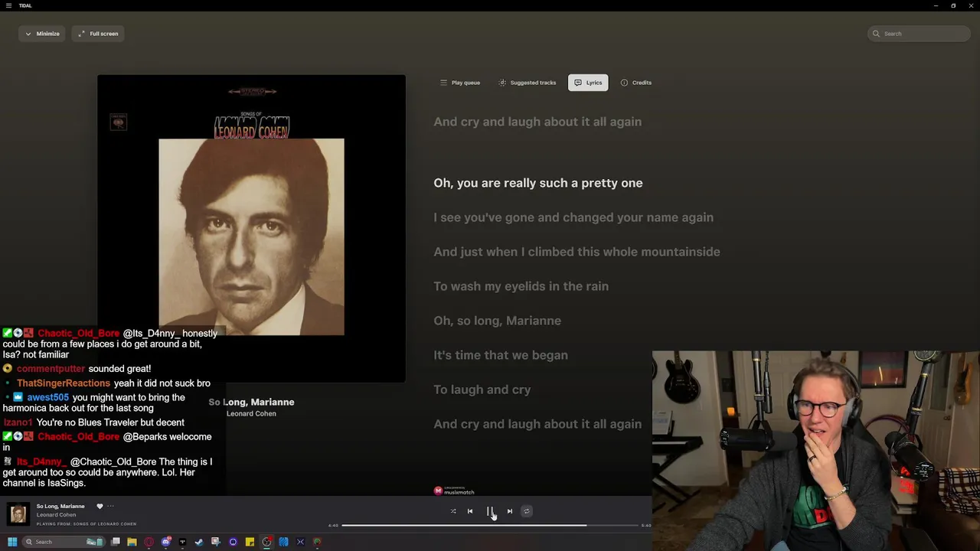This screenshot has height=551, width=980.
Task: Skip to the previous track
Action: [470, 511]
